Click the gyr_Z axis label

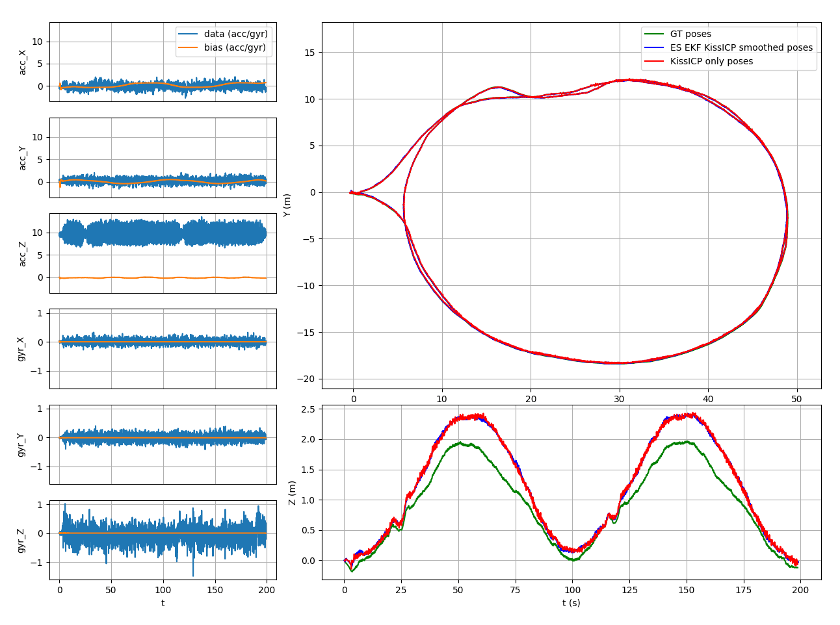coord(21,541)
